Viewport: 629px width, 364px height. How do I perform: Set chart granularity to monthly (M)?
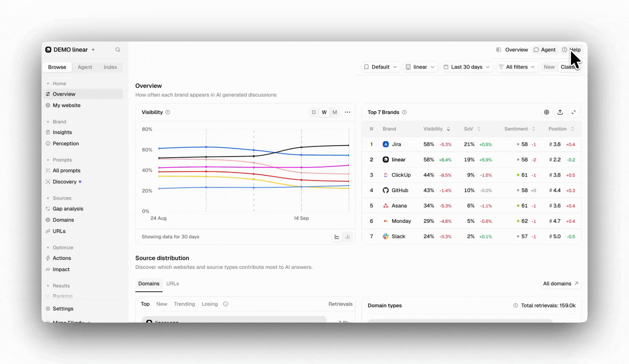pos(334,112)
